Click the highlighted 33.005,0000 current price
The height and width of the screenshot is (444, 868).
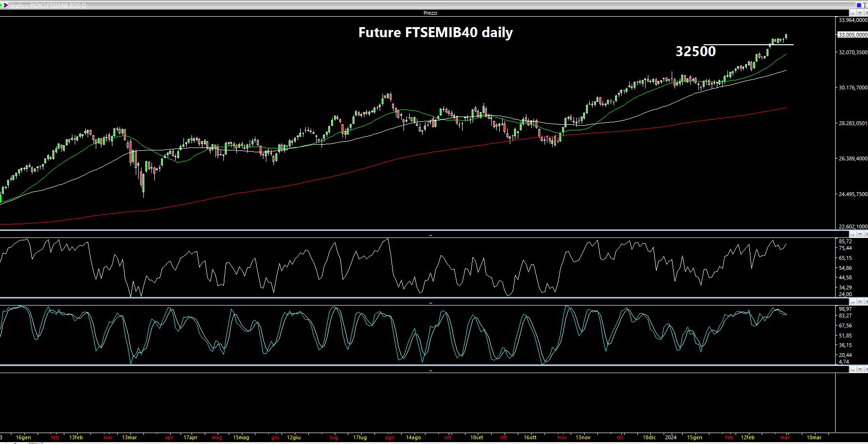click(x=852, y=35)
